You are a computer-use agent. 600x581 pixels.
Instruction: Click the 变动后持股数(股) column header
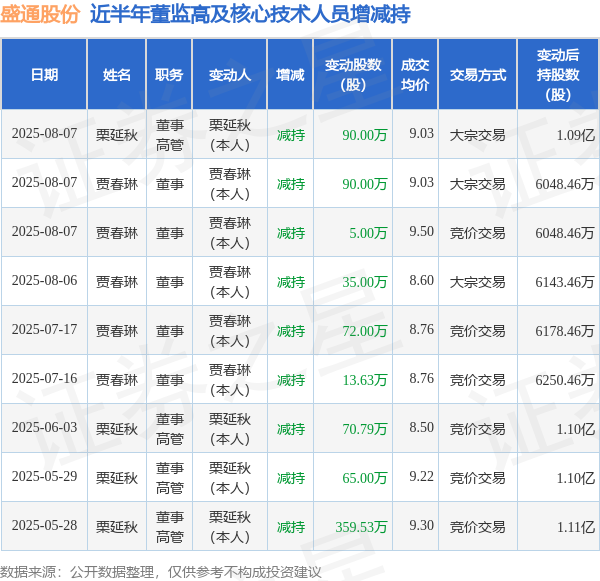pyautogui.click(x=558, y=75)
